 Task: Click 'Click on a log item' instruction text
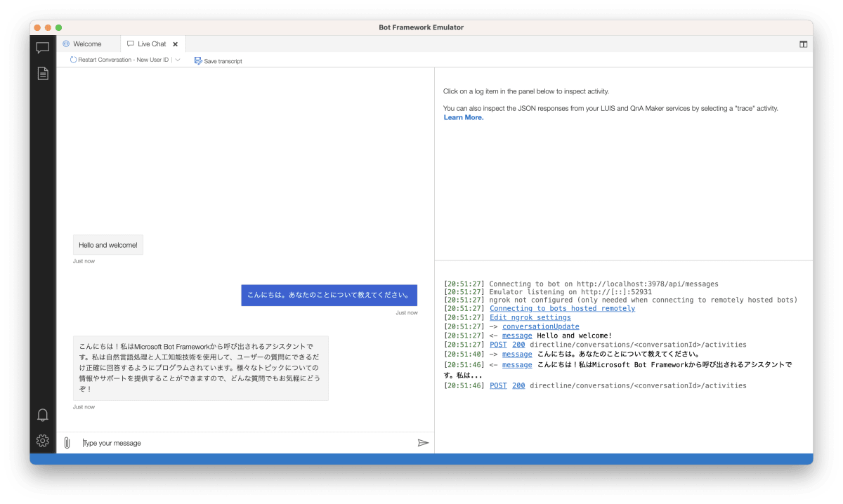[x=526, y=91]
